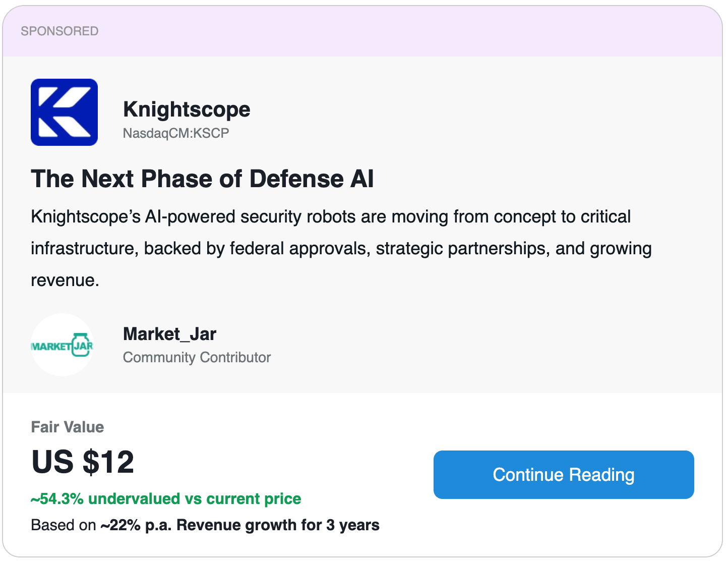
Task: Click the SPONSORED label
Action: (59, 31)
